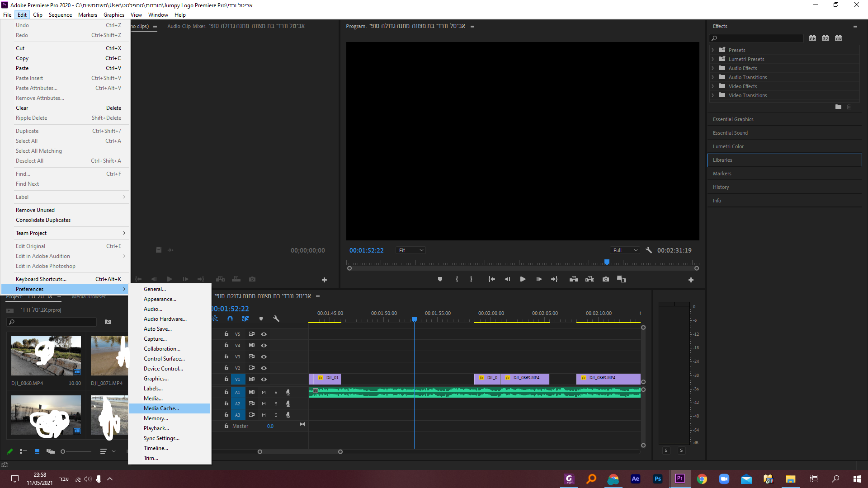Click the Add Marker icon in Program monitor
This screenshot has height=488, width=868.
point(440,279)
